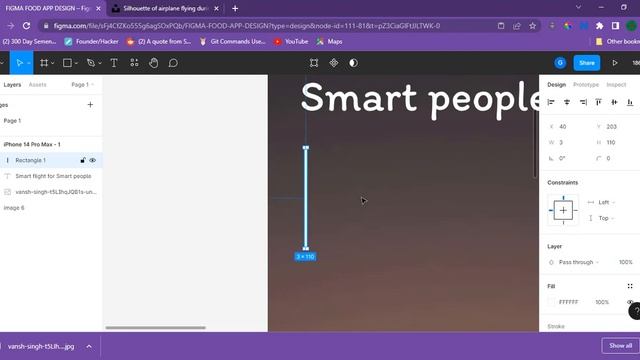The width and height of the screenshot is (640, 360).
Task: Click the Create component icon
Action: pos(334,63)
